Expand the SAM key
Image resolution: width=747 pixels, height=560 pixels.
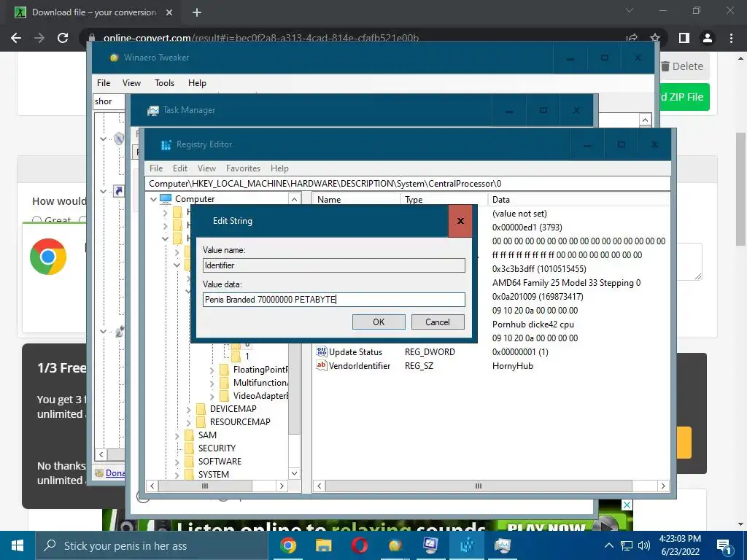(x=177, y=435)
